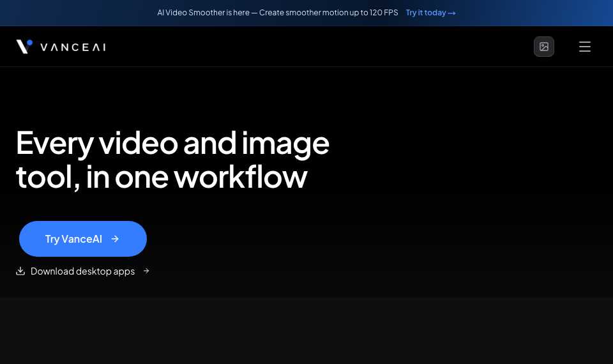The image size is (613, 364).
Task: Click the VanceAI logo
Action: (61, 47)
